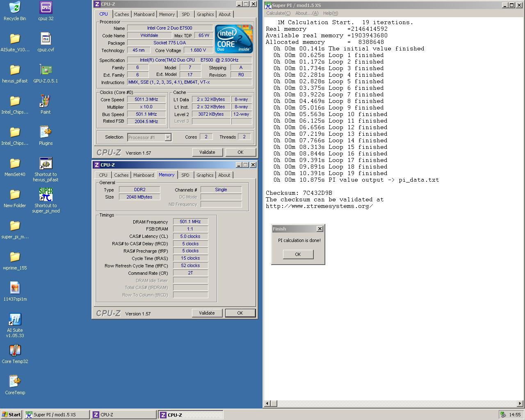The height and width of the screenshot is (420, 525).
Task: Click the CAS# Latency 5.0 clocks value
Action: pyautogui.click(x=190, y=236)
